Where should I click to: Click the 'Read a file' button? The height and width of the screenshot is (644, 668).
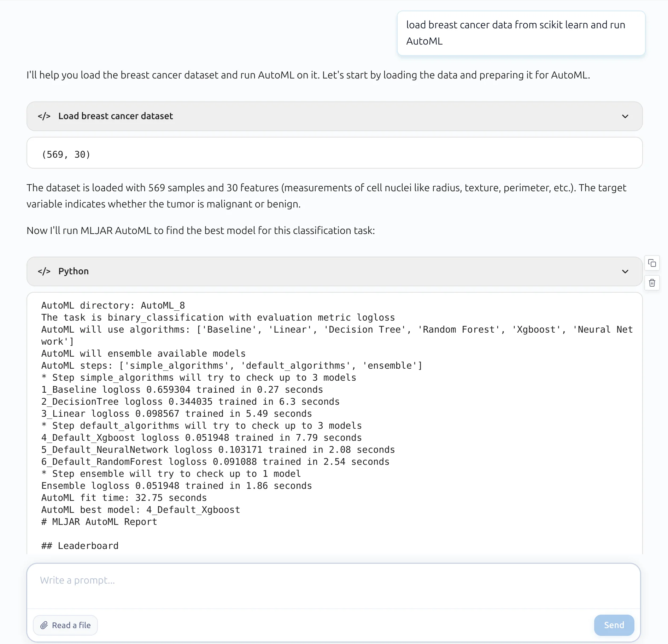pos(65,625)
